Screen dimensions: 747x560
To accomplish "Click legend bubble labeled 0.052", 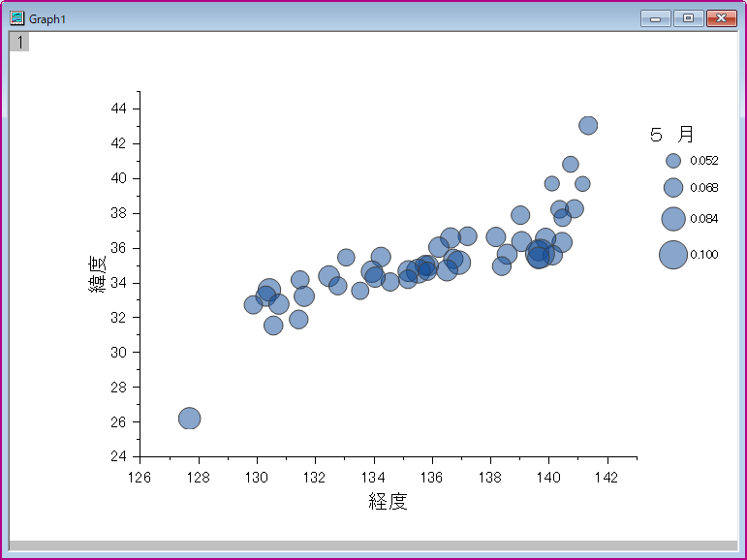I will (673, 161).
